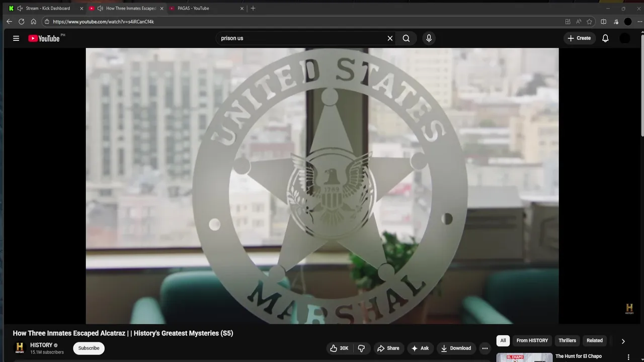
Task: Start voice search with microphone
Action: [429, 38]
